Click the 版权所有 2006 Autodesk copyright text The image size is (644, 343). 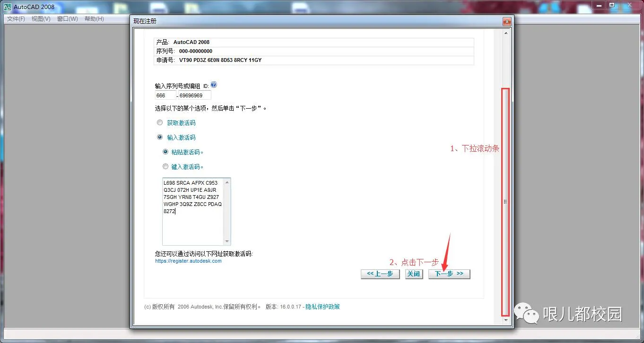pyautogui.click(x=203, y=307)
